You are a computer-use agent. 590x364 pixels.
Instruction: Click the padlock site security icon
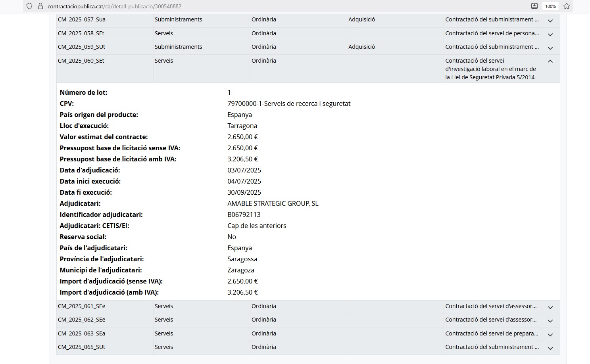point(40,6)
